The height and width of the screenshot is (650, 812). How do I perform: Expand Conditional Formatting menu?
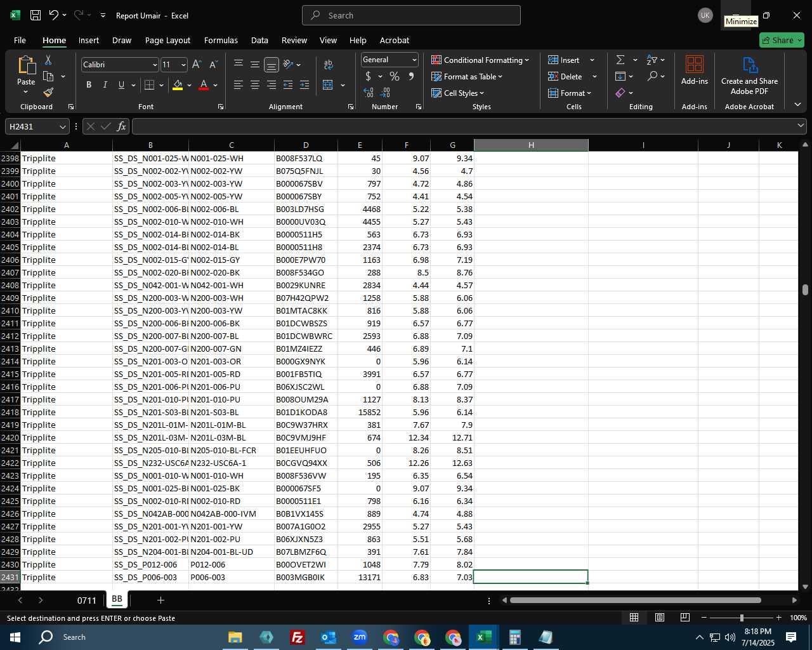481,60
